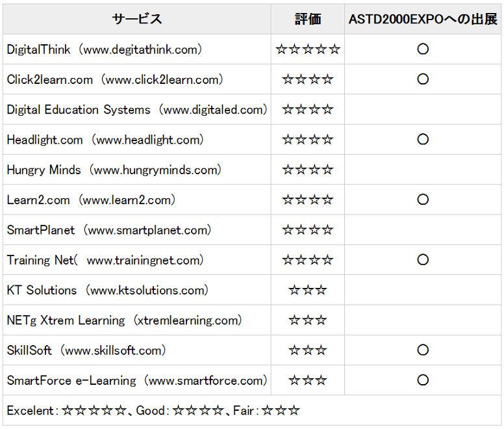Screen dimensions: 504x429
Task: Click the Hungry Minds service entry
Action: pyautogui.click(x=114, y=170)
